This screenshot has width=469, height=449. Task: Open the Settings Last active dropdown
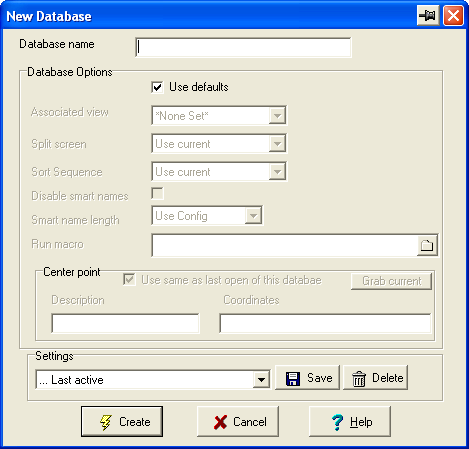pos(261,380)
